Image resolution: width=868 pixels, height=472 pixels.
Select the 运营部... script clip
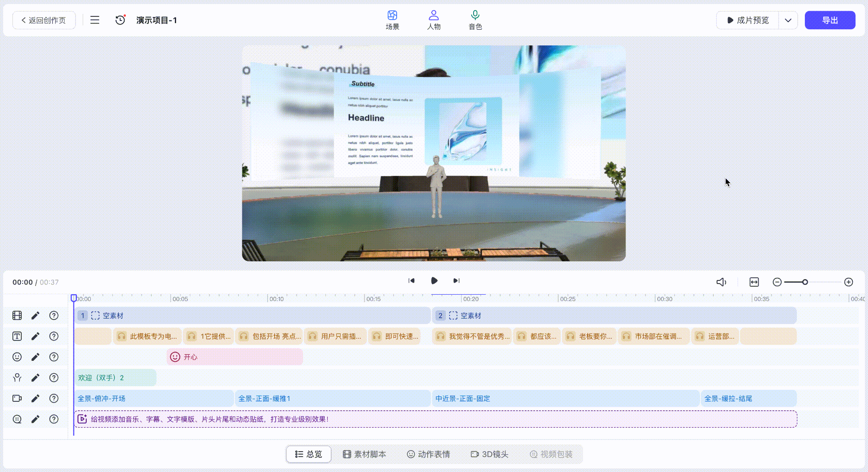(715, 336)
